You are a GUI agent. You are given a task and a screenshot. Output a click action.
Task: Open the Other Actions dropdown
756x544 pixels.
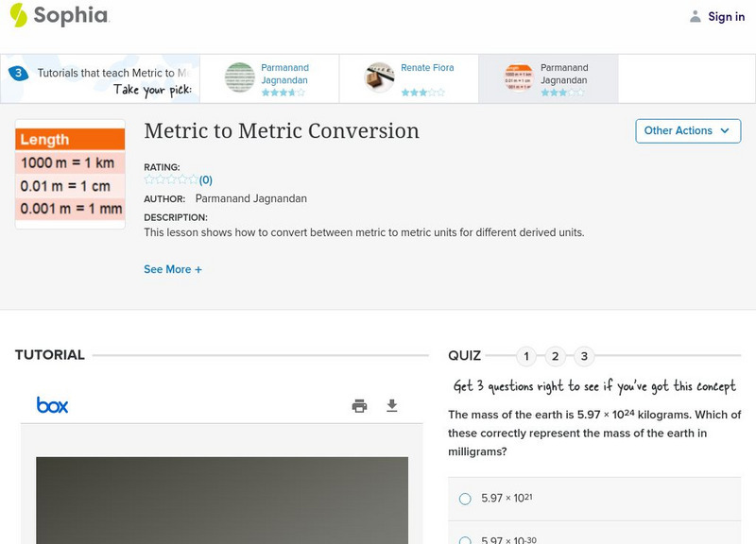point(688,131)
